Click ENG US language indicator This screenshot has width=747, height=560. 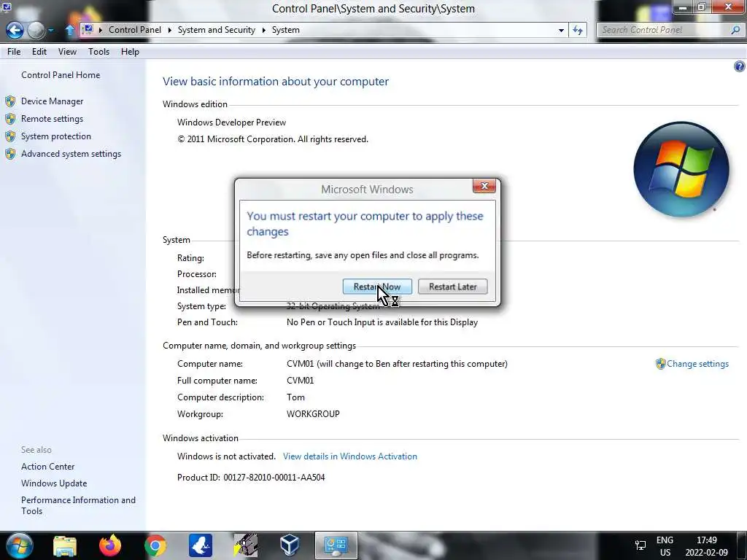tap(665, 546)
